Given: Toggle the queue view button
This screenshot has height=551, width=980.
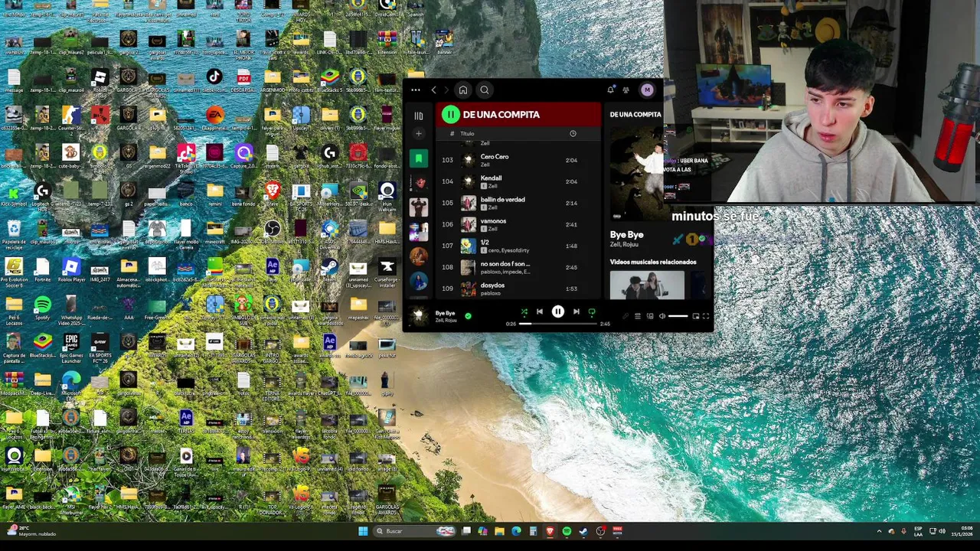Looking at the screenshot, I should click(638, 316).
